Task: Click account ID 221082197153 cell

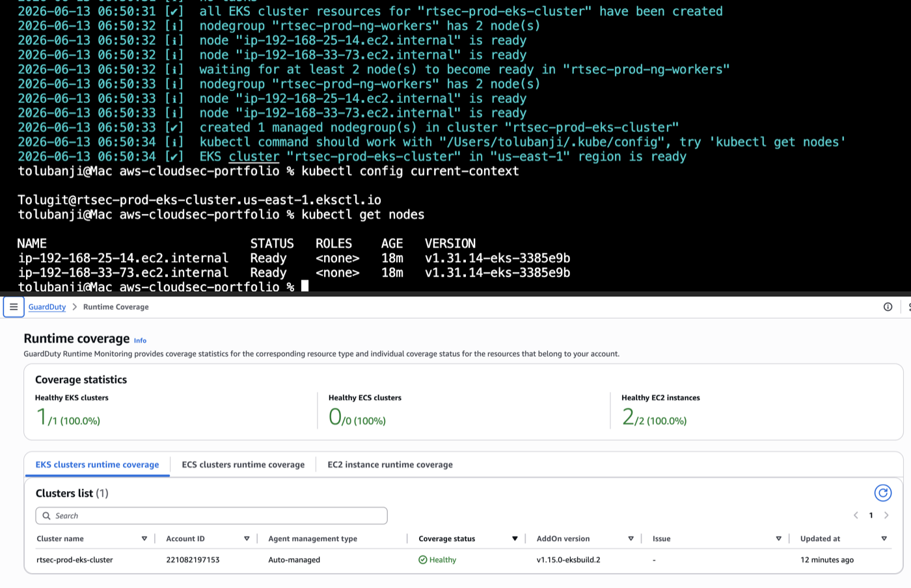Action: coord(193,560)
